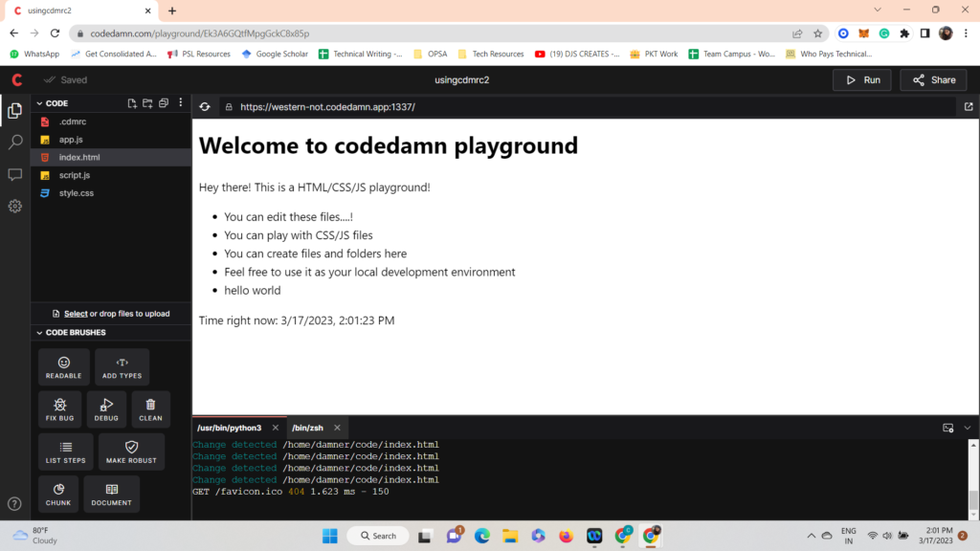Select the usingcdmrc2 Chrome tab

tap(81, 11)
